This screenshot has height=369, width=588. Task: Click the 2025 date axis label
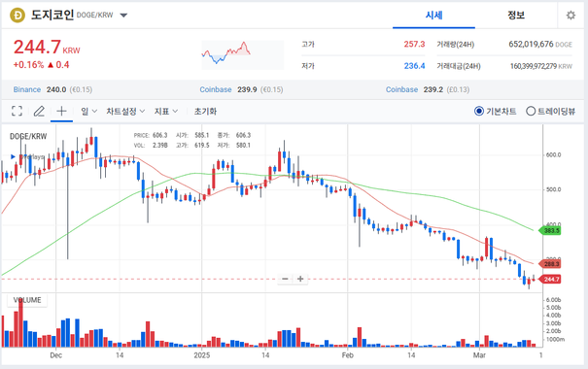coord(202,355)
